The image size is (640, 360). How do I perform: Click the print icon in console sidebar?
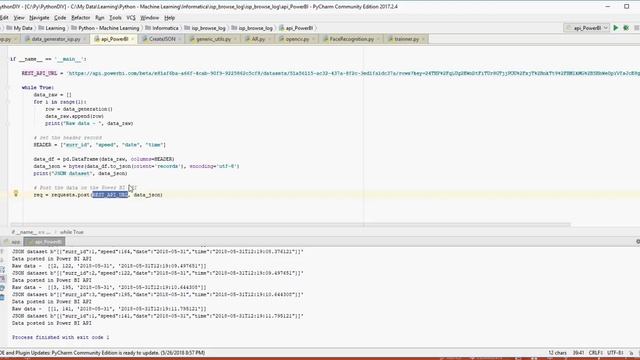click(2, 288)
